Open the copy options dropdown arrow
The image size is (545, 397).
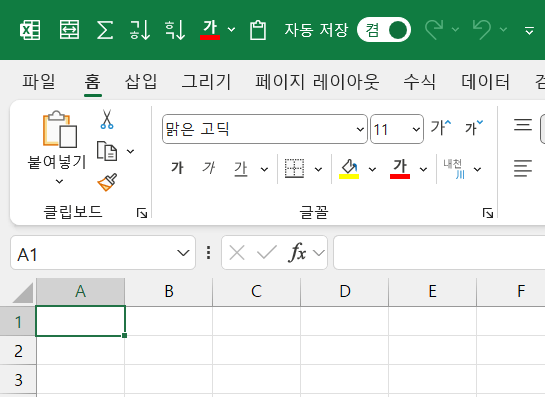[x=130, y=151]
